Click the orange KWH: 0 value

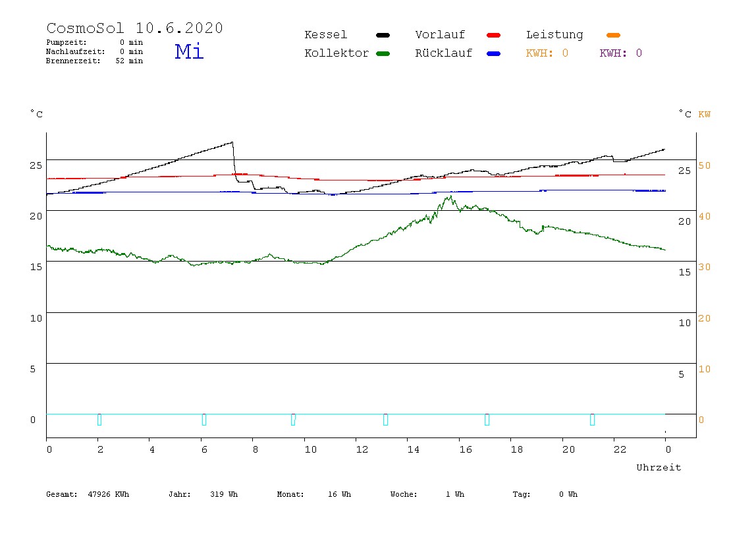tap(547, 53)
